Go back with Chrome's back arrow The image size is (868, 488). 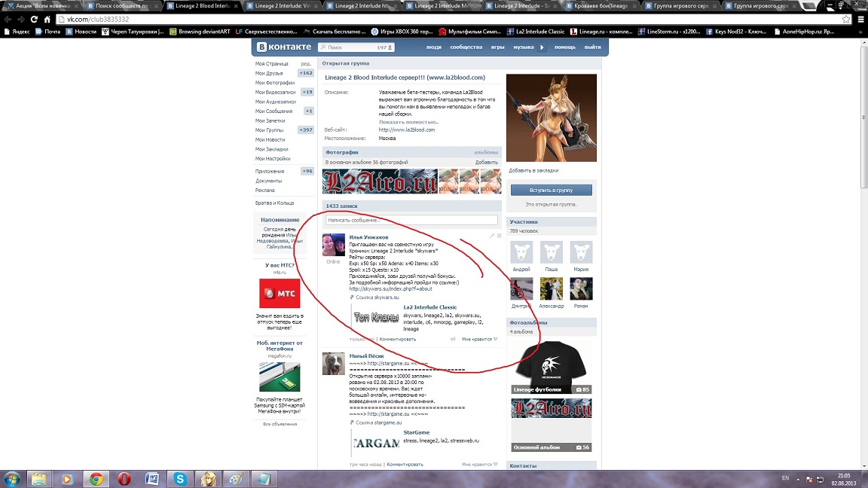click(8, 20)
